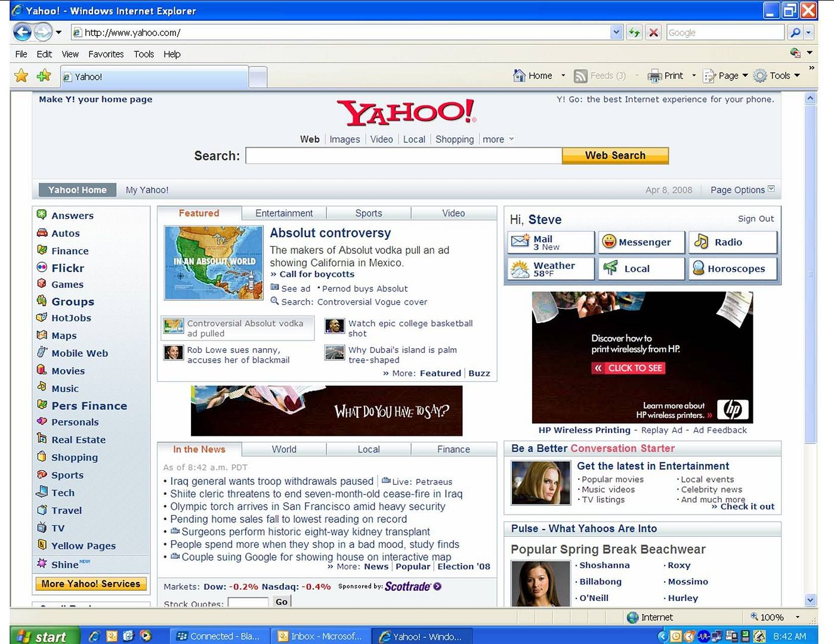This screenshot has width=834, height=644.
Task: Expand the Home button dropdown arrow
Action: pyautogui.click(x=563, y=76)
